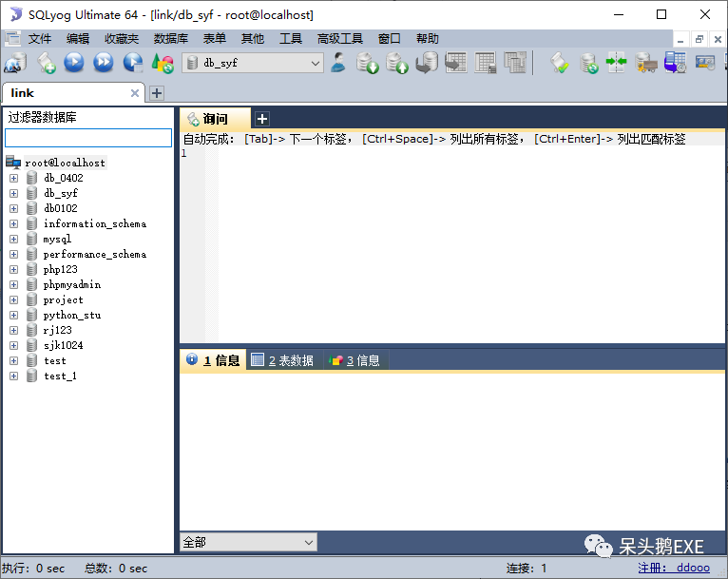
Task: Expand the sjk1024 database node
Action: coord(14,345)
